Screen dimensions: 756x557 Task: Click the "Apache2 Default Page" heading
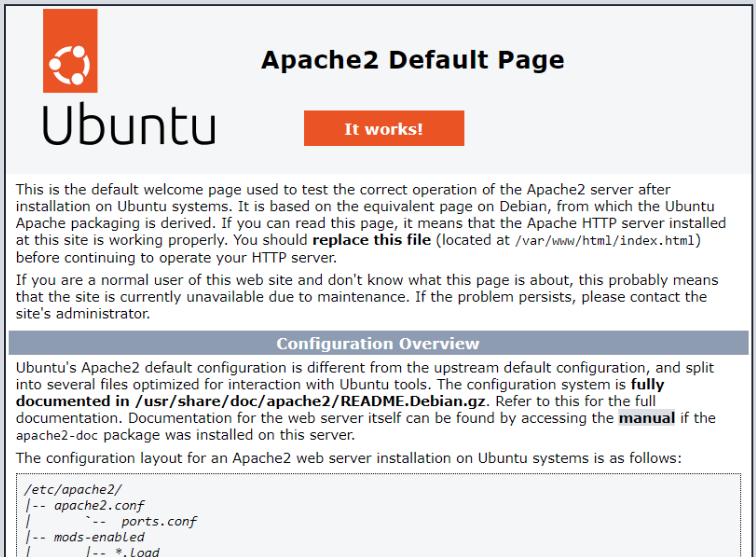point(412,59)
